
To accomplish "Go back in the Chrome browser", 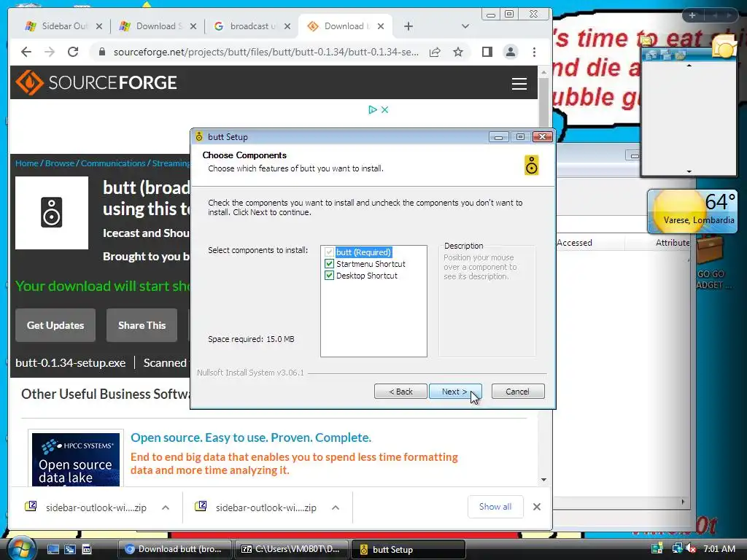I will [x=26, y=52].
